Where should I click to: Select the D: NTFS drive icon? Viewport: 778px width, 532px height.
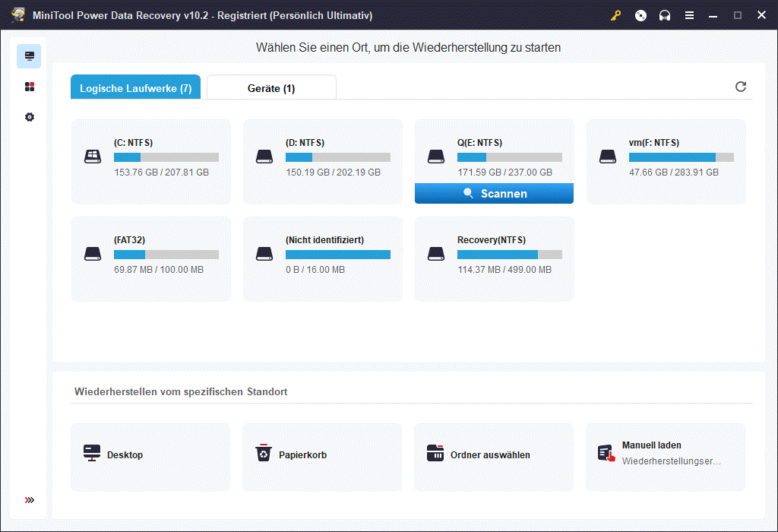(x=264, y=157)
